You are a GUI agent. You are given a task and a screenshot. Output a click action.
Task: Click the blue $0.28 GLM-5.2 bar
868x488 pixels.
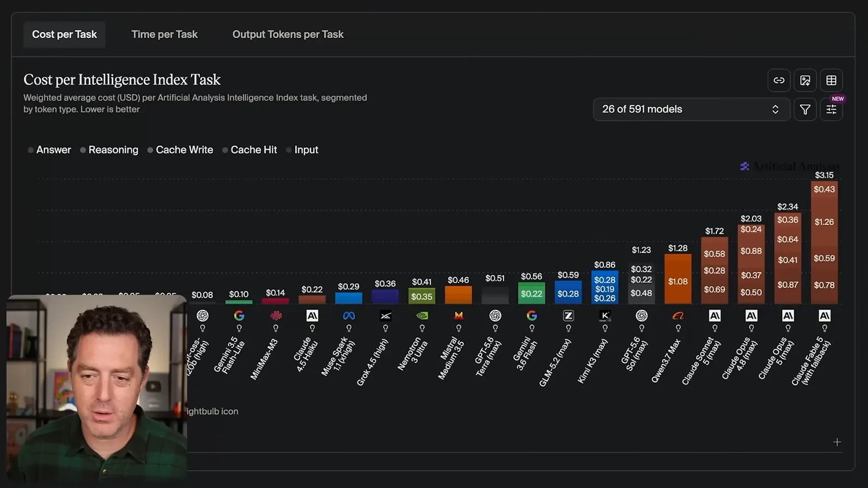tap(569, 293)
